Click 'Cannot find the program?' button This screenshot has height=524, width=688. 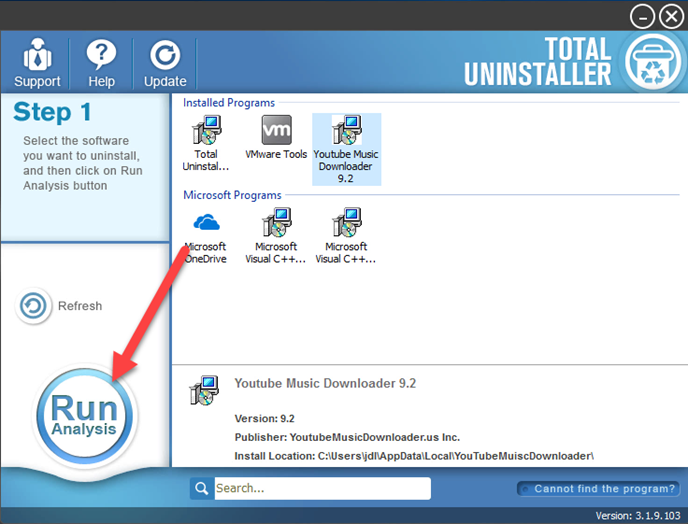(598, 489)
